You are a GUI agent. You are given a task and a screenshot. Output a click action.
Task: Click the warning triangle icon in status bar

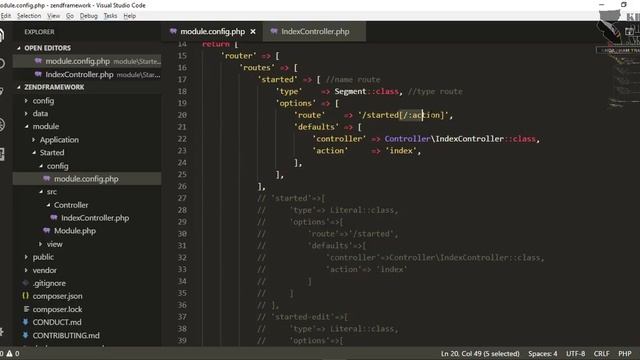click(x=9, y=353)
